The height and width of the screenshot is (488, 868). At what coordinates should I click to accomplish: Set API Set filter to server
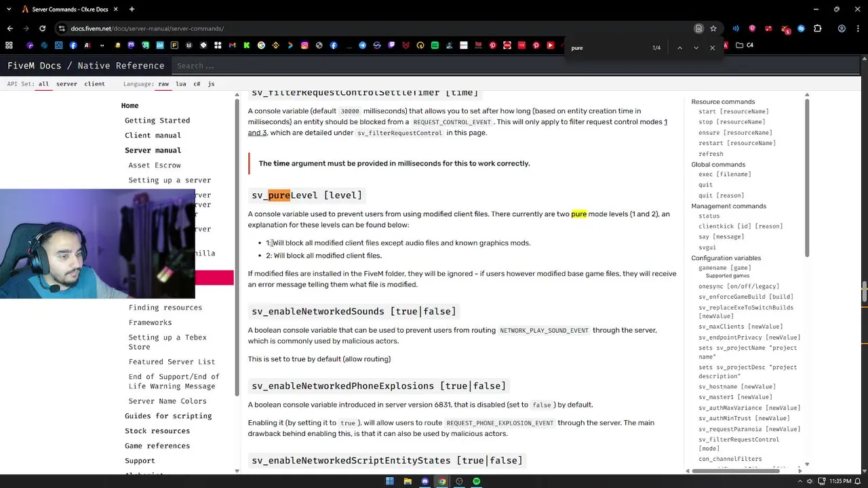tap(66, 84)
